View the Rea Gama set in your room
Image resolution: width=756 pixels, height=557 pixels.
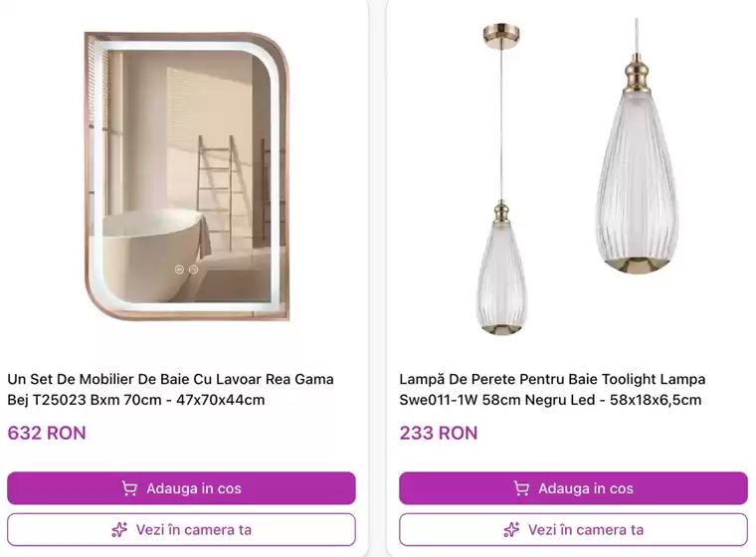pos(181,529)
